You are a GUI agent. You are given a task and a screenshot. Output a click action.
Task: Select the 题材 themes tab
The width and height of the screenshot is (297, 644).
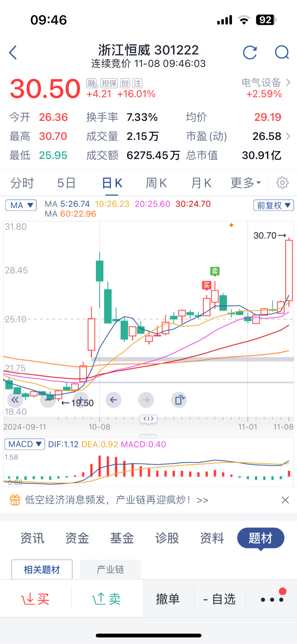[x=261, y=538]
